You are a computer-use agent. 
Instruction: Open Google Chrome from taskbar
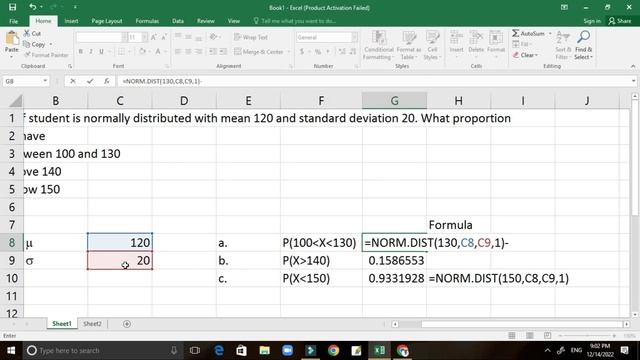click(x=333, y=351)
